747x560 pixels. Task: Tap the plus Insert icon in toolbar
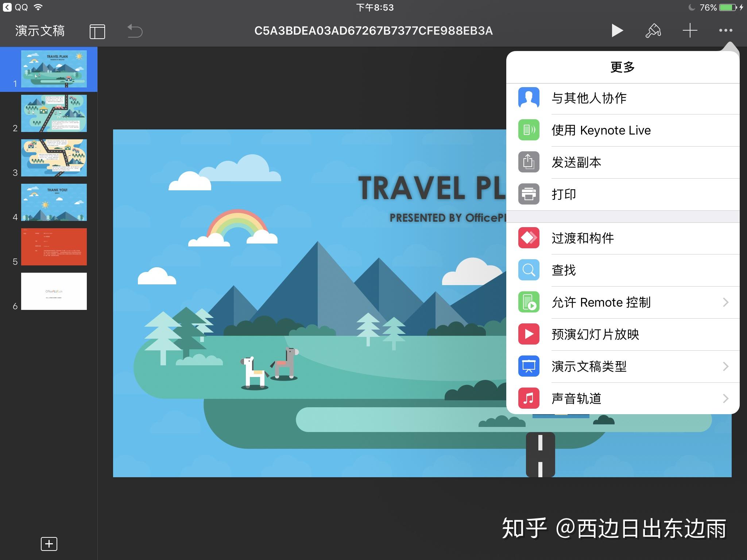[x=690, y=31]
